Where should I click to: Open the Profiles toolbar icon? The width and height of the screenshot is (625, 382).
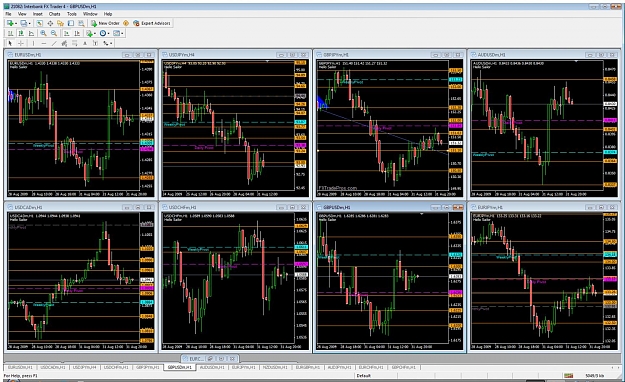[x=24, y=23]
